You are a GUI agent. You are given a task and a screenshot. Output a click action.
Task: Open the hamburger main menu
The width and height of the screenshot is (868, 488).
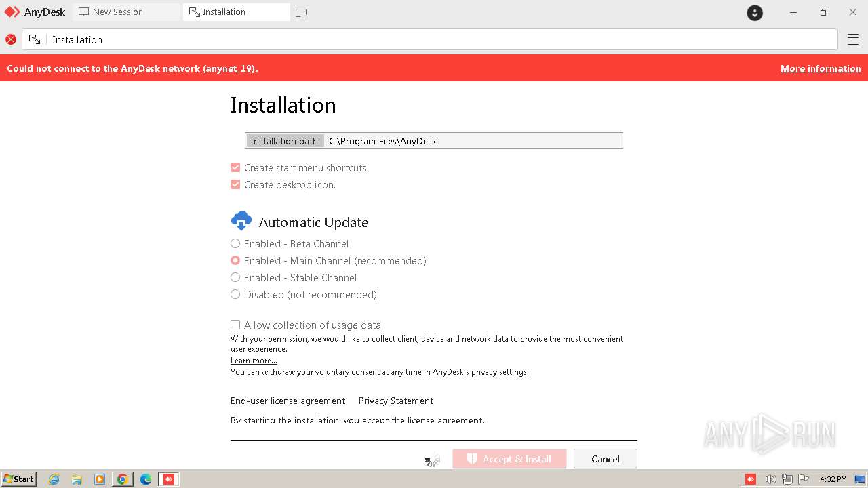pos(853,39)
